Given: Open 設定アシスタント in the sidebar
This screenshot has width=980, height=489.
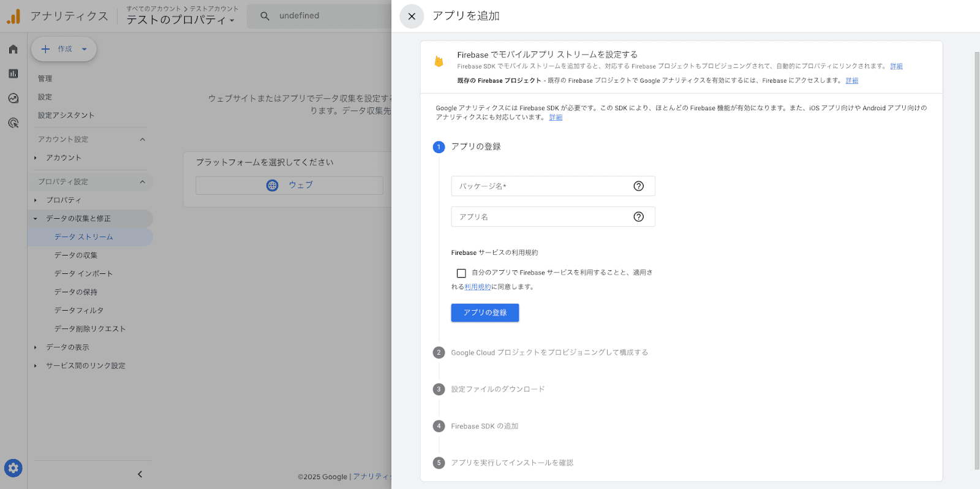Looking at the screenshot, I should (x=66, y=115).
